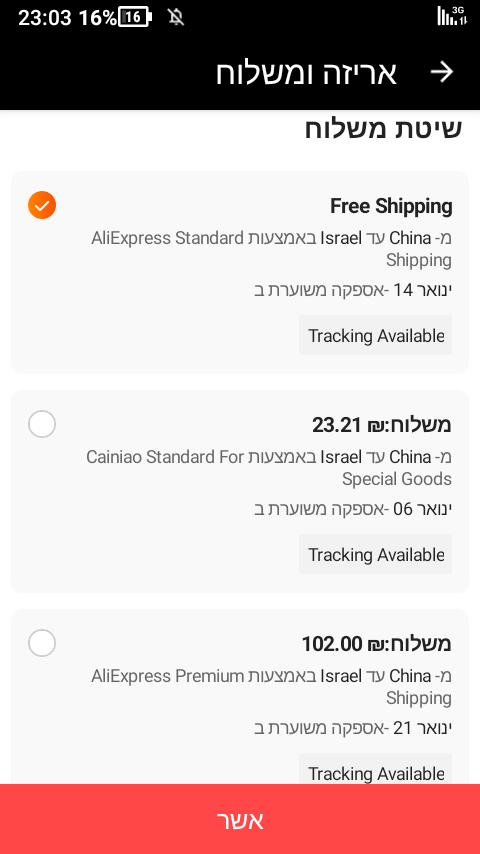Tap the 3G signal strength icon
The image size is (480, 854).
[452, 16]
